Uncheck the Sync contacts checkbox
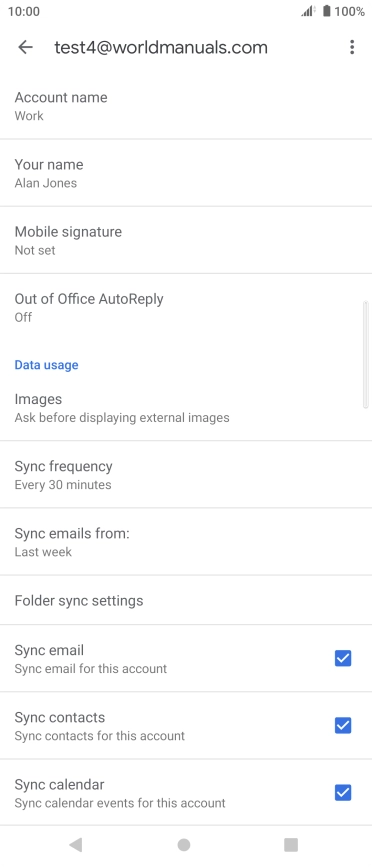 tap(343, 725)
